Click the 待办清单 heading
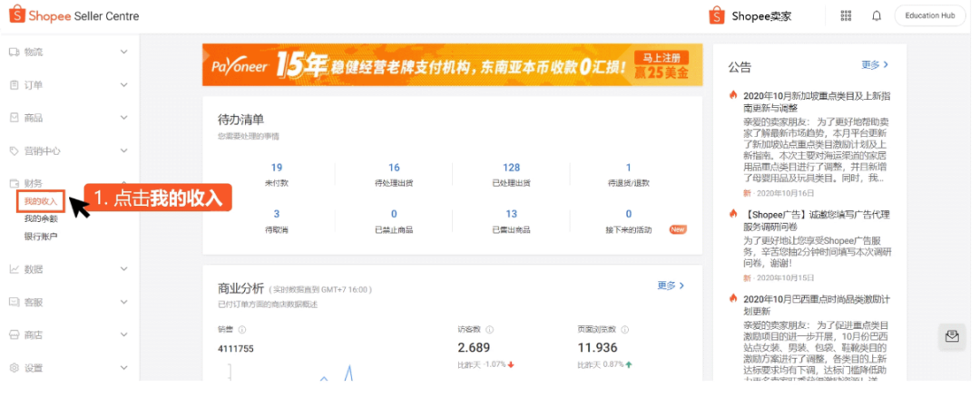 pos(240,120)
